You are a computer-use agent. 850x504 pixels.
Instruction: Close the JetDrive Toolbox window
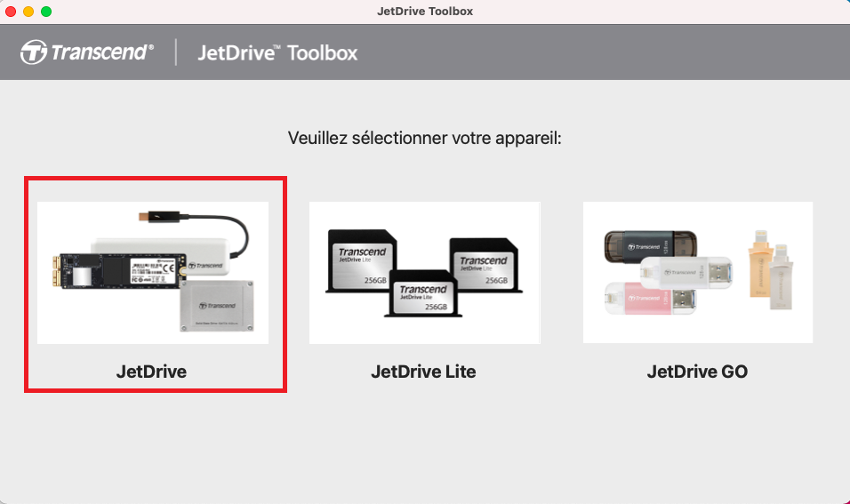[11, 12]
